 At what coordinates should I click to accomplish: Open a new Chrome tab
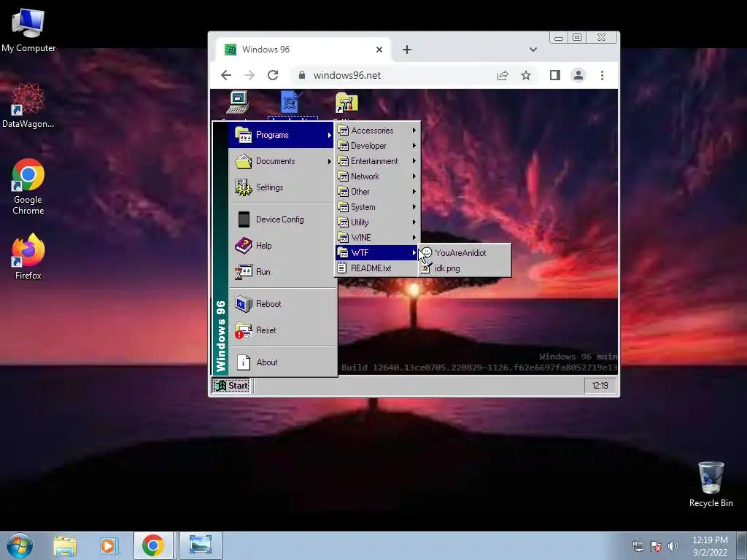click(407, 50)
